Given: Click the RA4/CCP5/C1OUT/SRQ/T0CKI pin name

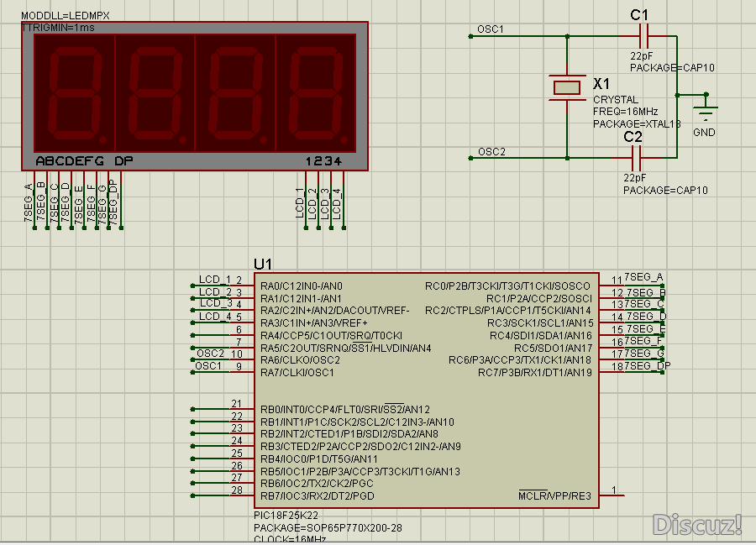Looking at the screenshot, I should click(331, 336).
